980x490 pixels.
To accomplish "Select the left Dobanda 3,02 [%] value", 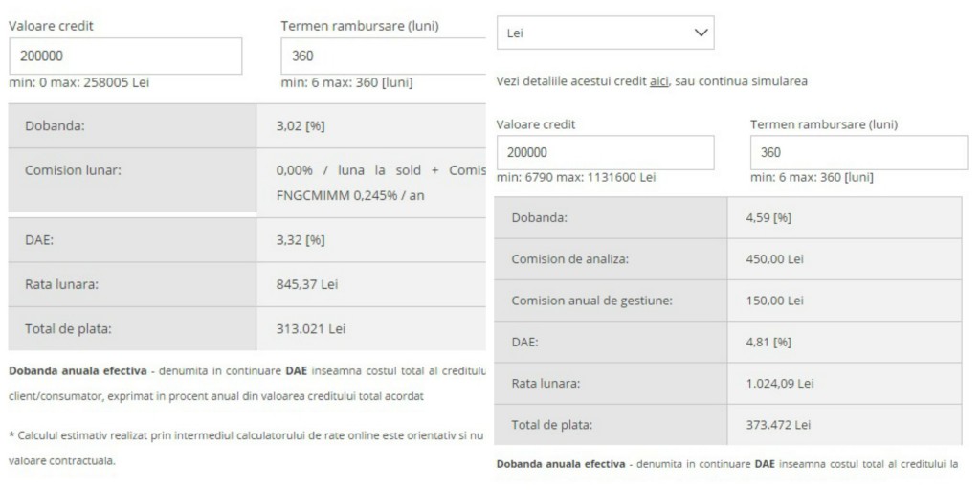I will pyautogui.click(x=301, y=126).
